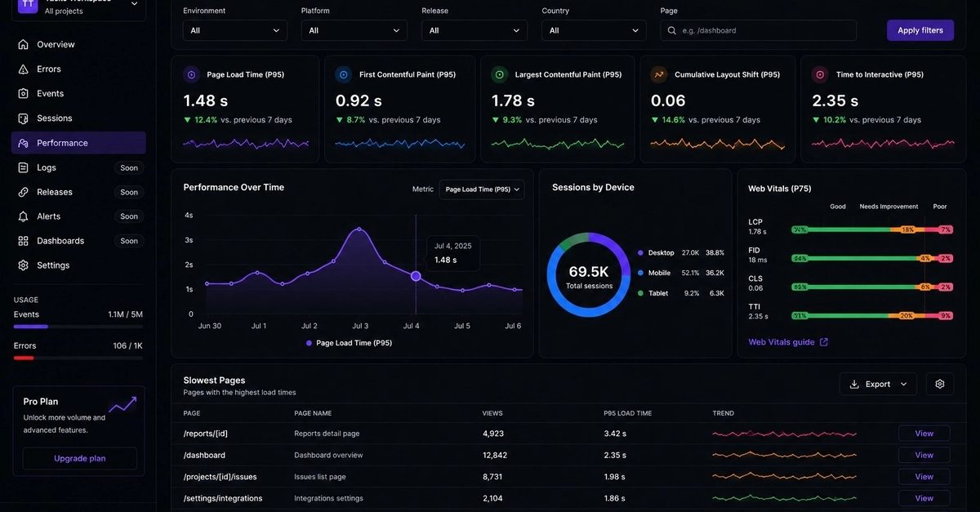Click the Page Load Time card icon

(191, 74)
